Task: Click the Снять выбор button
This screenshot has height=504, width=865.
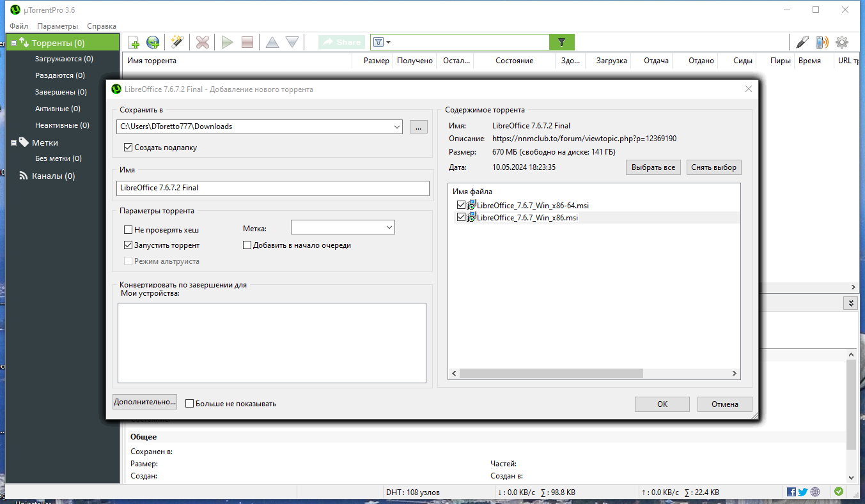Action: pos(714,167)
